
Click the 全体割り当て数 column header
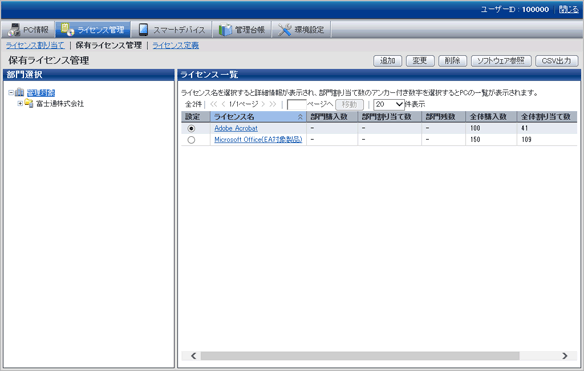(x=547, y=117)
